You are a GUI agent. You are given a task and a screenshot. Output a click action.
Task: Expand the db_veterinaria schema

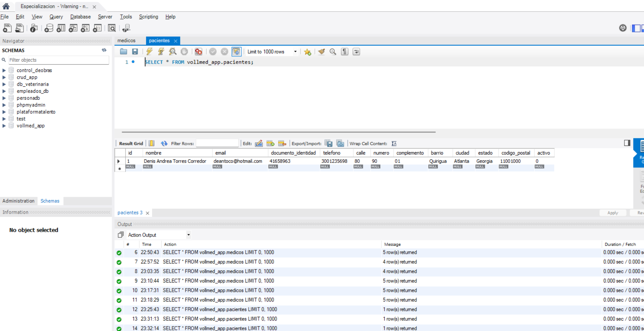pyautogui.click(x=4, y=84)
